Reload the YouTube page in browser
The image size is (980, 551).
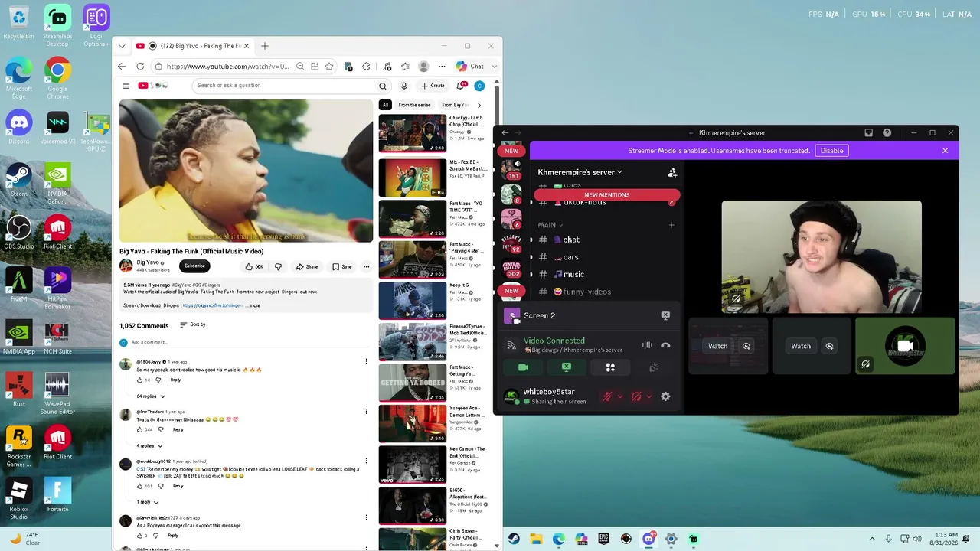click(x=140, y=67)
